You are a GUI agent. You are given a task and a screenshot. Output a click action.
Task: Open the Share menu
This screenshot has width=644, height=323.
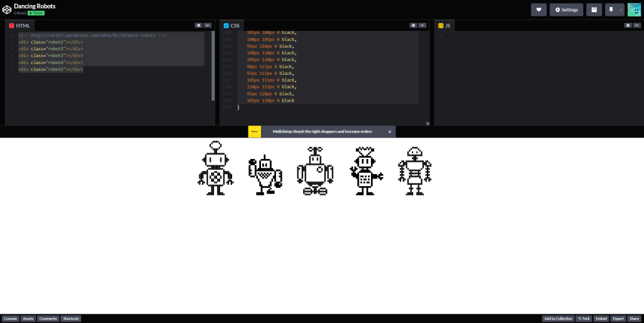pos(635,319)
